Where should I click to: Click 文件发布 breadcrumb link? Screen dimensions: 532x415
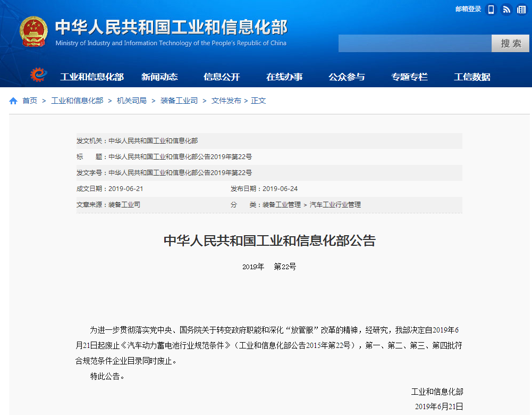coord(226,101)
